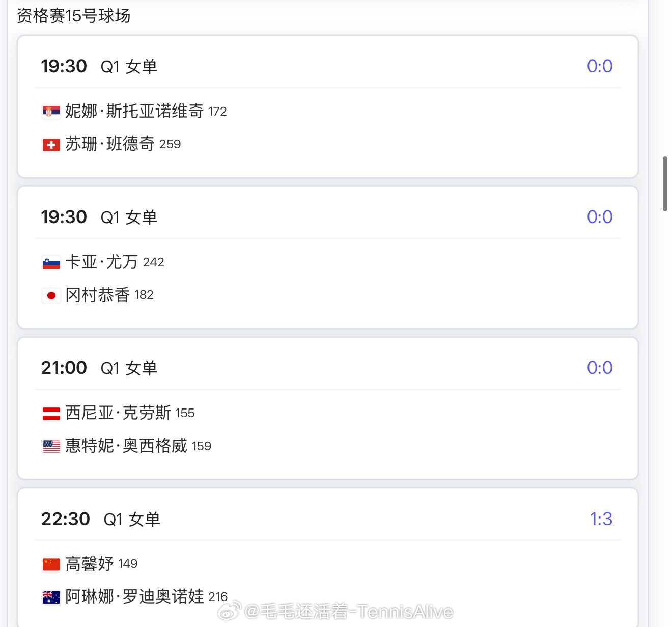Open player 冈村恭香 profile
This screenshot has height=627, width=672.
click(x=98, y=295)
